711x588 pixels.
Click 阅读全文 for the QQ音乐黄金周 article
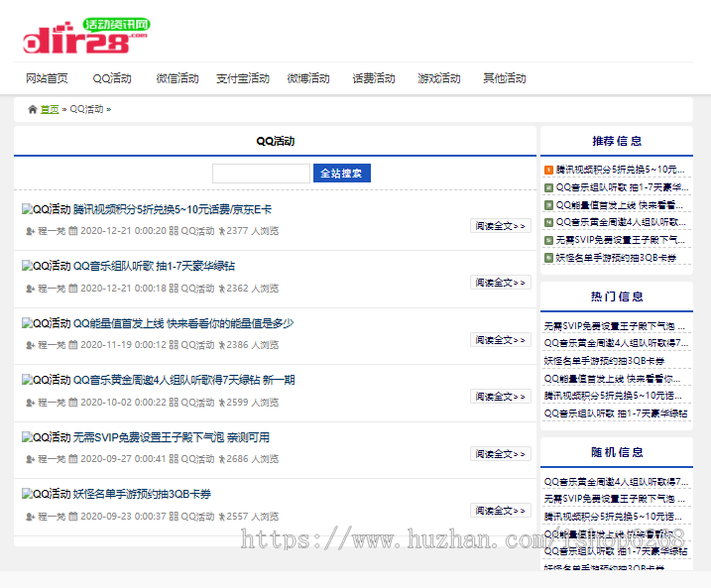[500, 397]
